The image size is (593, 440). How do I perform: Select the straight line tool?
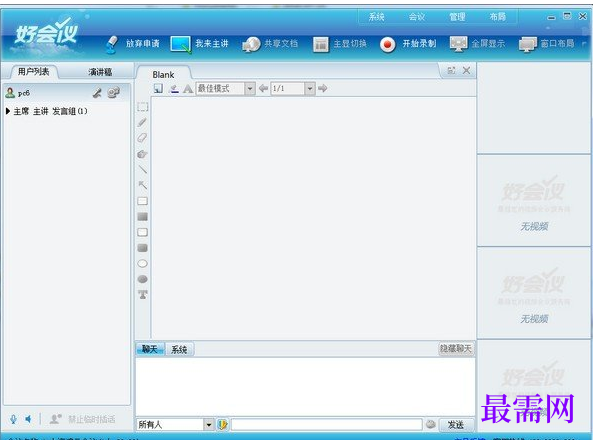click(x=143, y=169)
